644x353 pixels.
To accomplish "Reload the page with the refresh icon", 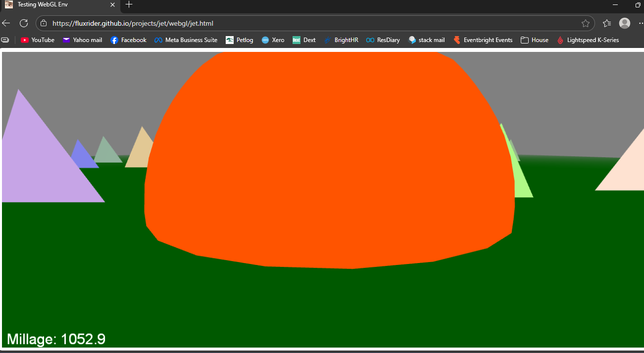I will [x=23, y=23].
